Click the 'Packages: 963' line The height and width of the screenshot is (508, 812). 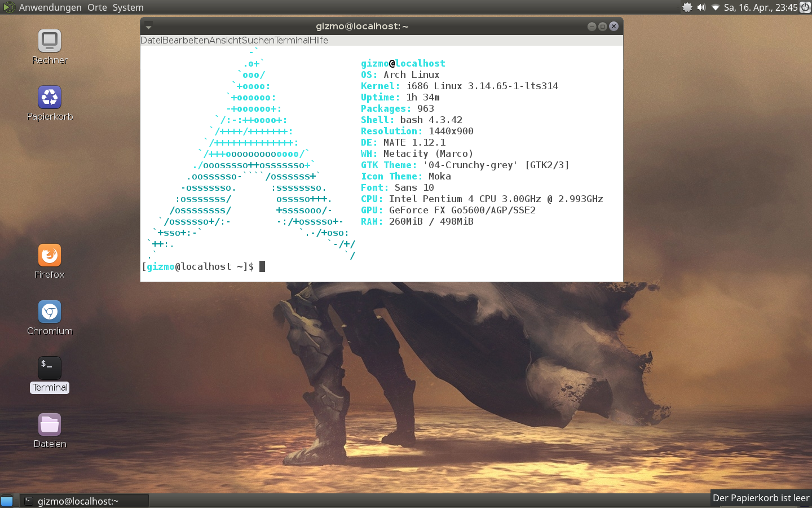[398, 108]
